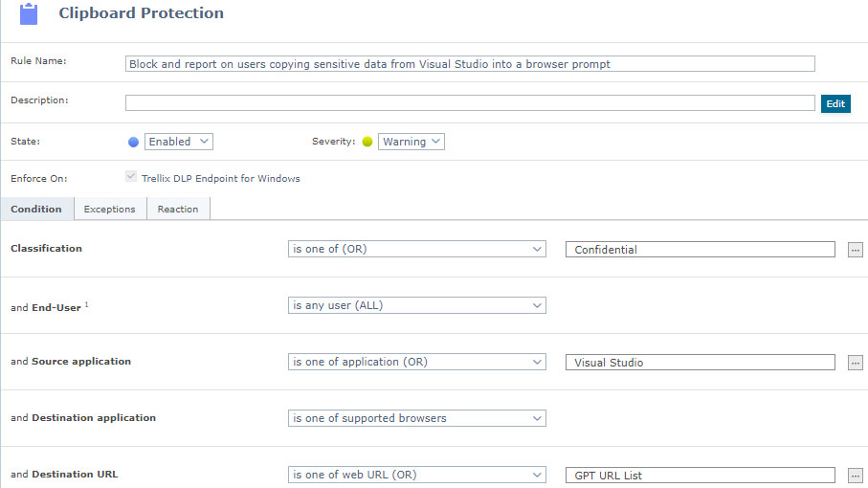
Task: Open Classification browse ellipsis button
Action: click(855, 250)
